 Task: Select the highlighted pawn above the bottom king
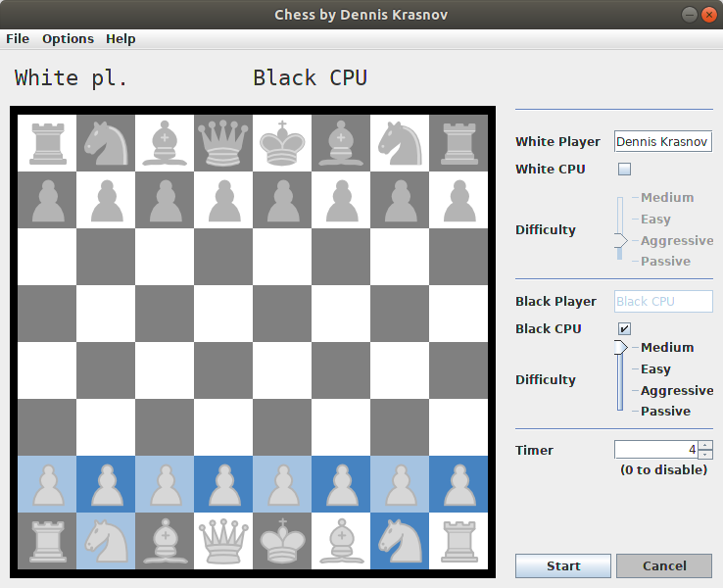click(x=282, y=485)
